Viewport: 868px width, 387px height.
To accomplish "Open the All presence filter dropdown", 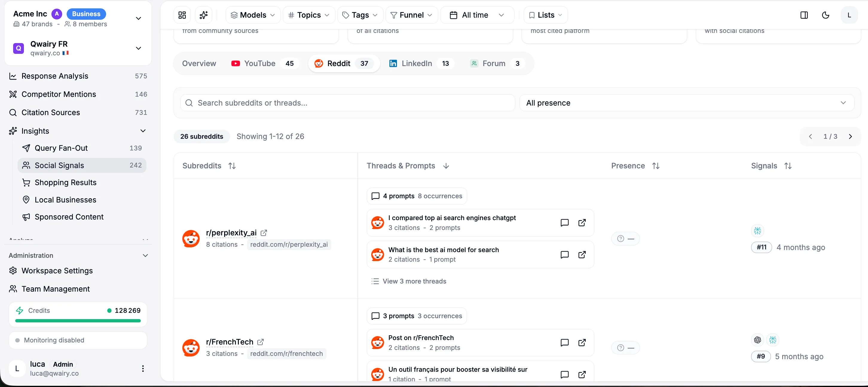I will pyautogui.click(x=686, y=103).
